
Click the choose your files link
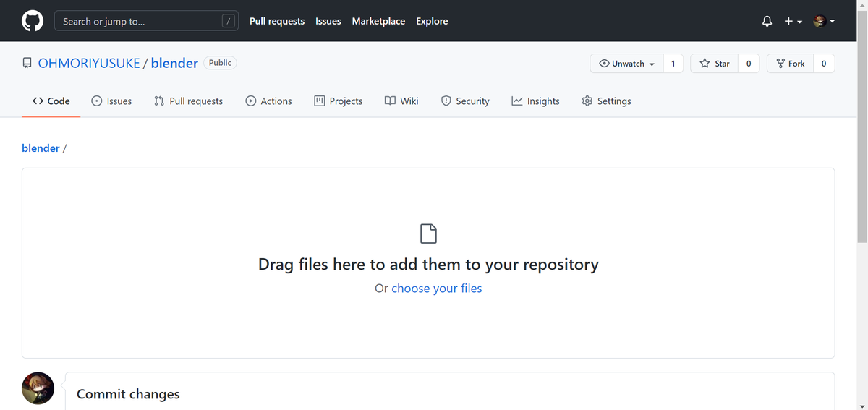pos(437,288)
